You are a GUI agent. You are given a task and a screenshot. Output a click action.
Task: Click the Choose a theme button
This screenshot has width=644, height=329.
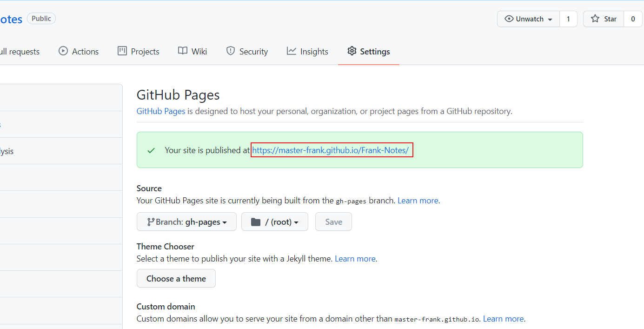176,278
